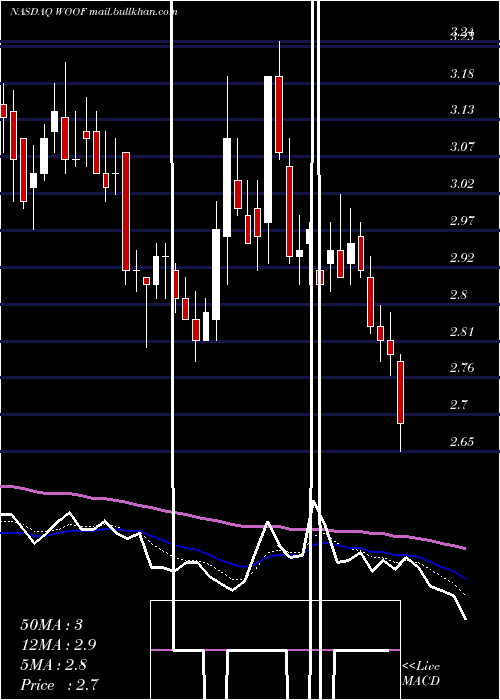Screen dimensions: 500x700
Task: Select the 3.13 price axis label
Action: click(x=462, y=110)
